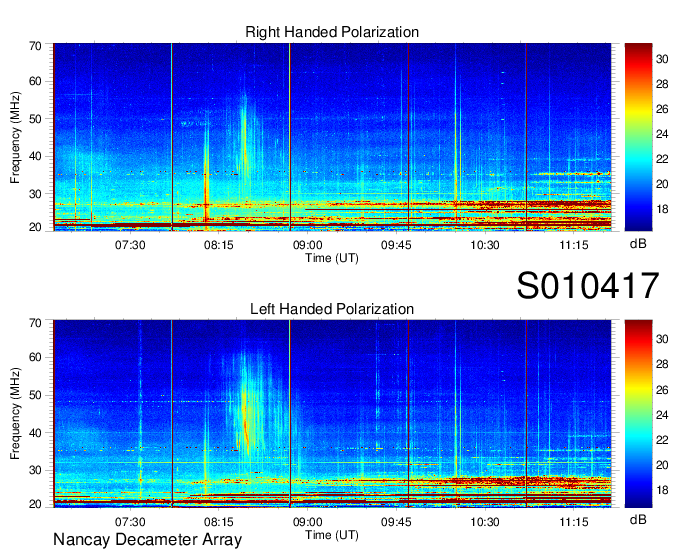
Task: Click the '50' frequency tick on Left Handed plot
Action: point(35,395)
